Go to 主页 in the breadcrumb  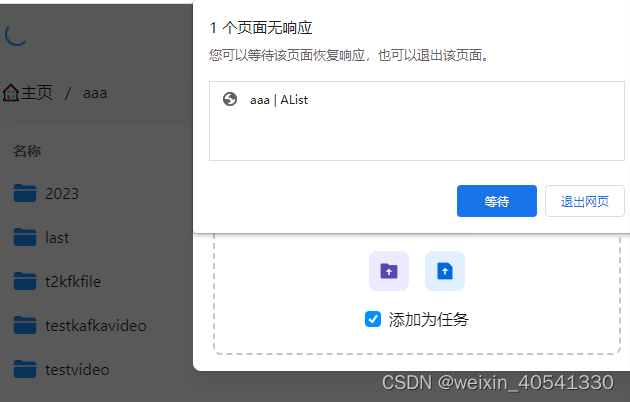click(x=37, y=93)
